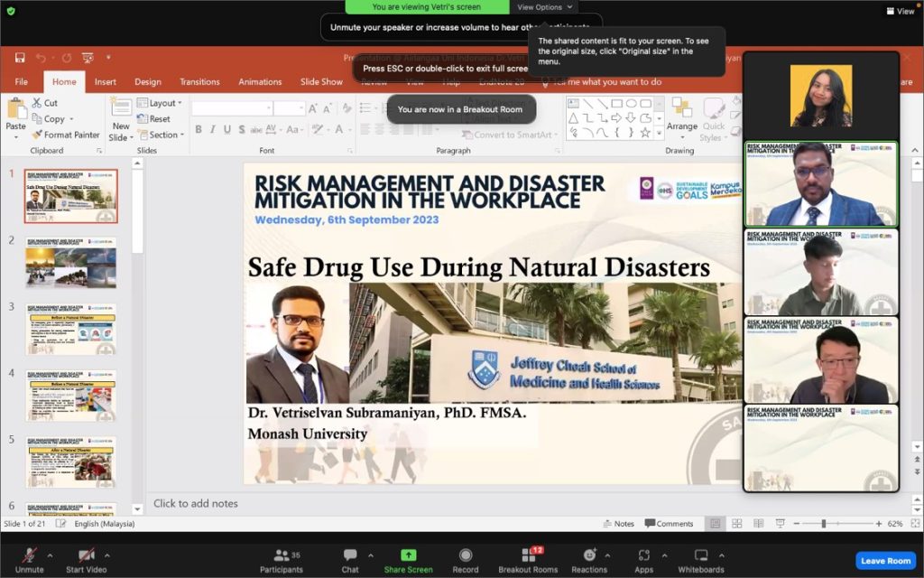The image size is (924, 578).
Task: Open the font size combo box
Action: coord(289,108)
